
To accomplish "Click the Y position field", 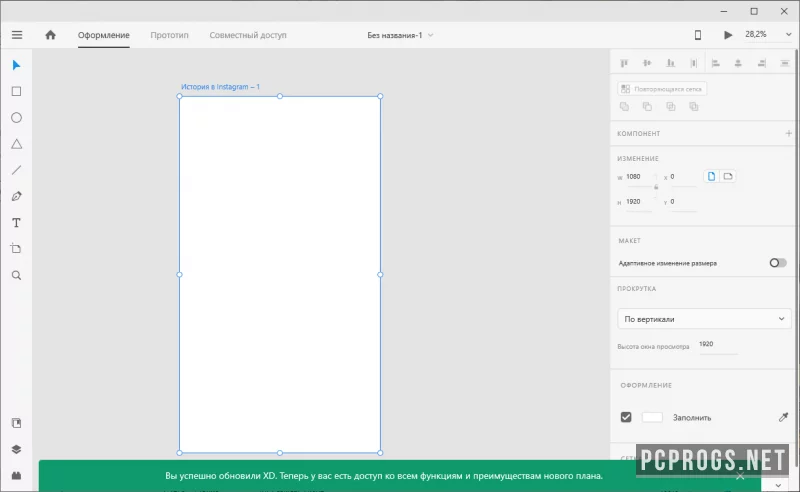I will [683, 202].
